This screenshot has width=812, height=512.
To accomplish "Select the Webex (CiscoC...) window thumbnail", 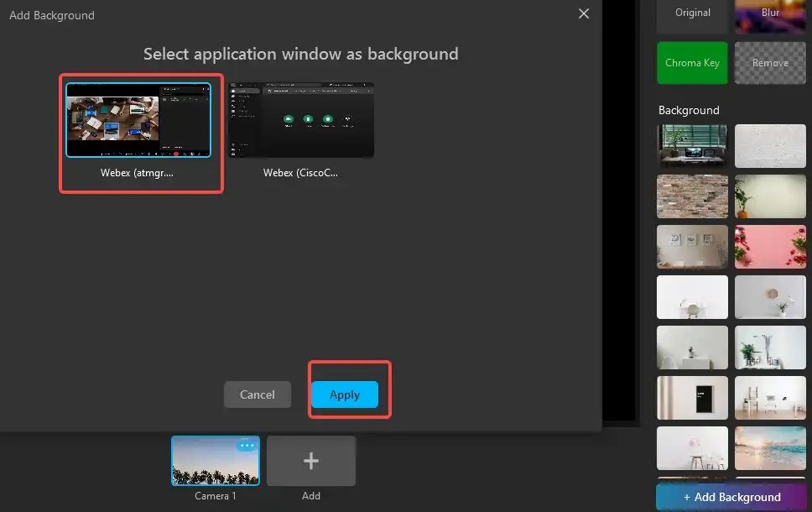I will [301, 120].
